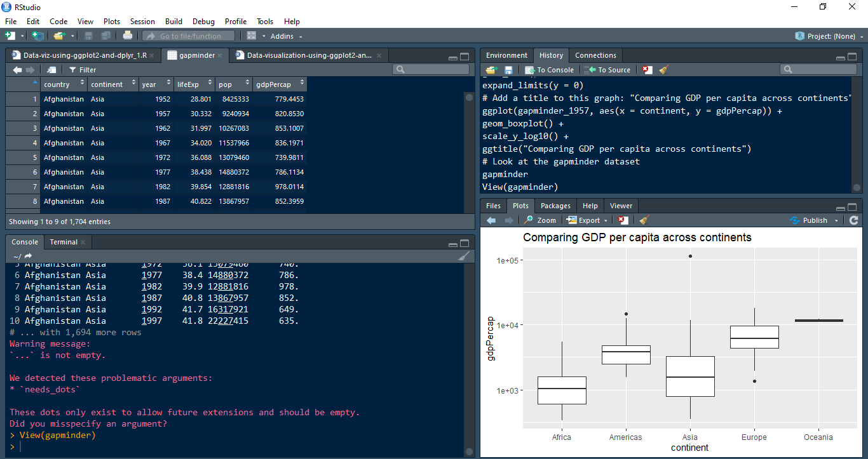Toggle the Filter in the data viewer
Viewport: 868px width, 459px height.
(83, 70)
